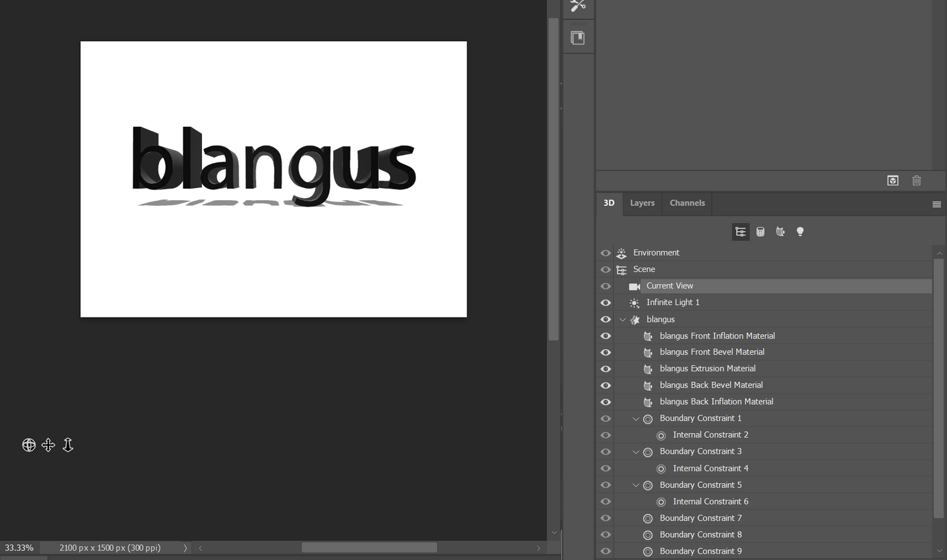Viewport: 947px width, 560px height.
Task: Hide blangus Back Bevel Material
Action: (x=605, y=385)
